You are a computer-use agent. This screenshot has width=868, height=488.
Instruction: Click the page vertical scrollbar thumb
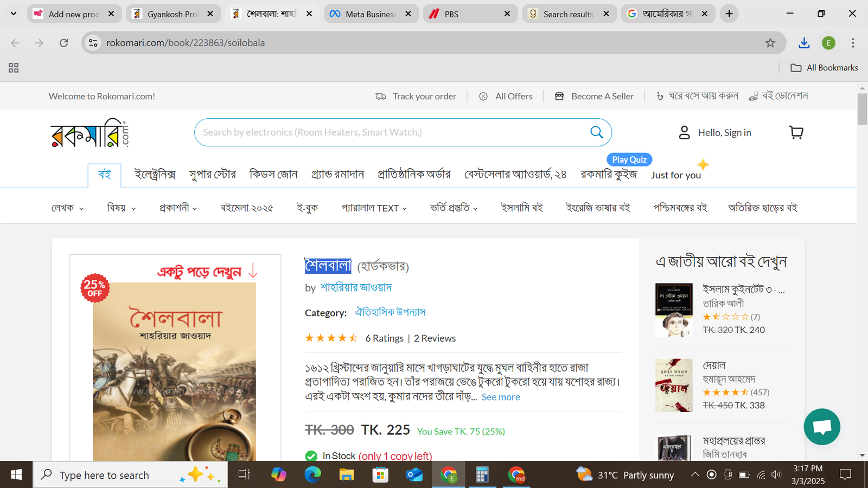click(x=862, y=109)
